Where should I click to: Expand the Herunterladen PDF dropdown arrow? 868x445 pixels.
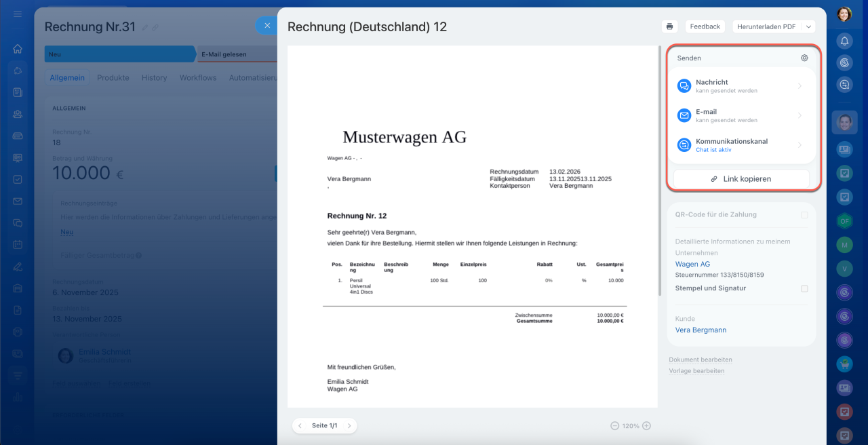click(808, 26)
